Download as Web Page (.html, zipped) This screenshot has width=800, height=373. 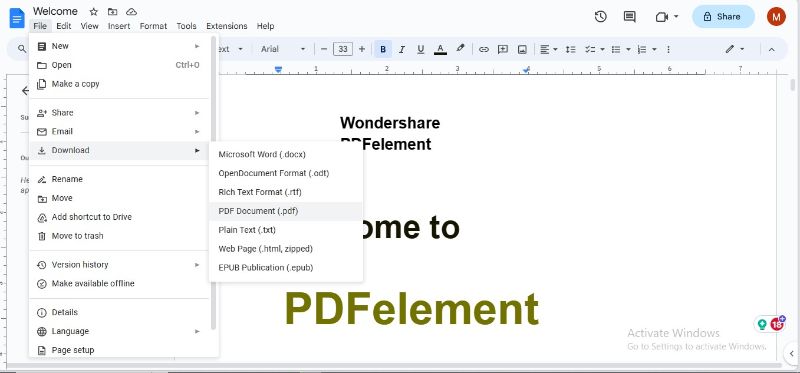pos(286,248)
